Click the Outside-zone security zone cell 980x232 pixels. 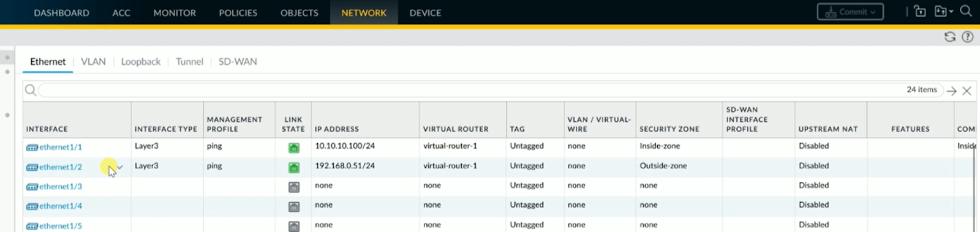[x=663, y=165]
